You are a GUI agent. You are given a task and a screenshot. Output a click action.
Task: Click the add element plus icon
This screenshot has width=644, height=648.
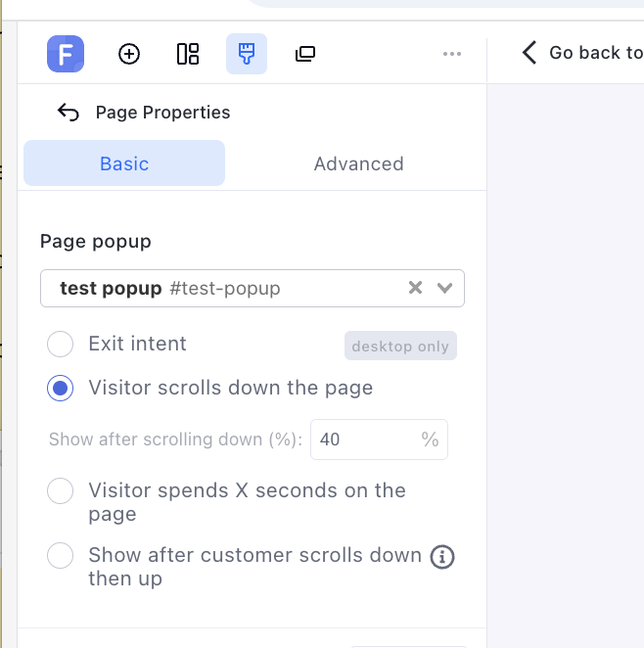[x=129, y=54]
